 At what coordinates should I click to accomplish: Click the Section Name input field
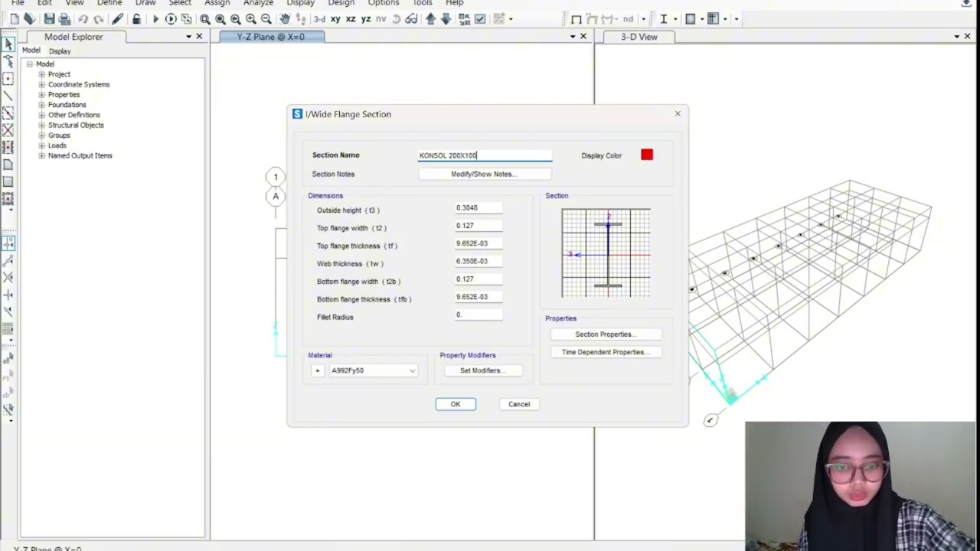[x=485, y=155]
